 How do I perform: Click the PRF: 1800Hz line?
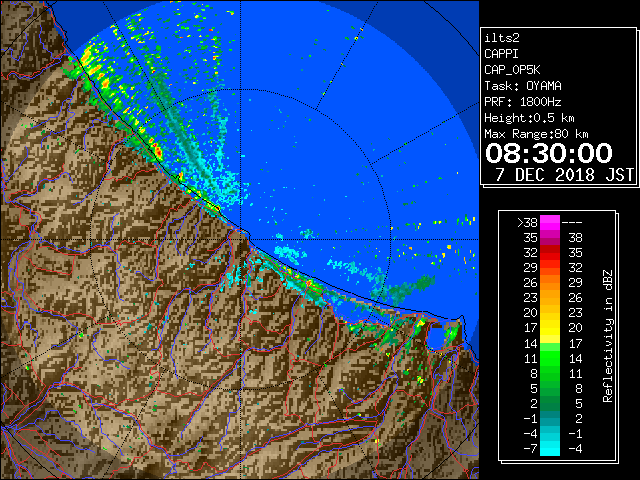[523, 102]
